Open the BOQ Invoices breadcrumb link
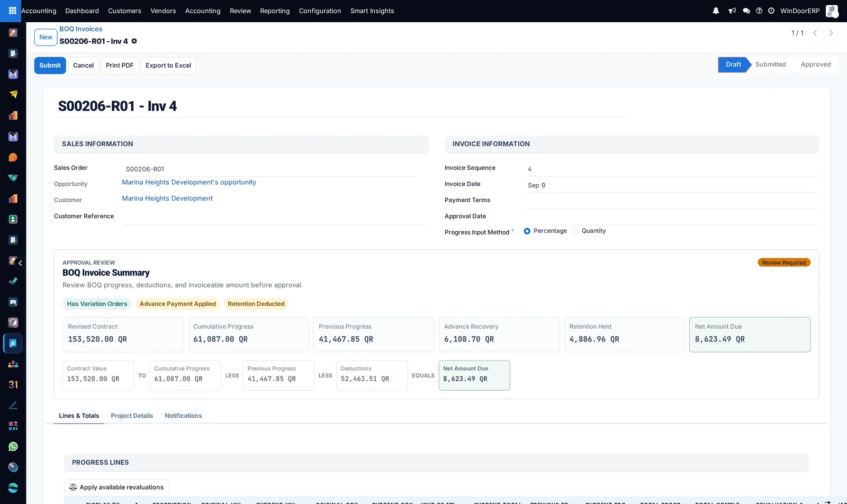The width and height of the screenshot is (847, 504). (x=81, y=29)
